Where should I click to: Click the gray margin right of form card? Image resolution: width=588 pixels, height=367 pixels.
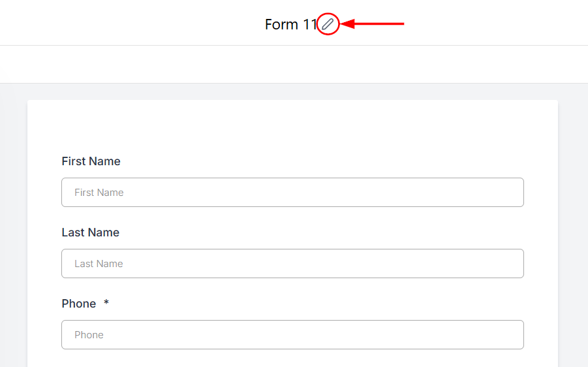pyautogui.click(x=573, y=229)
